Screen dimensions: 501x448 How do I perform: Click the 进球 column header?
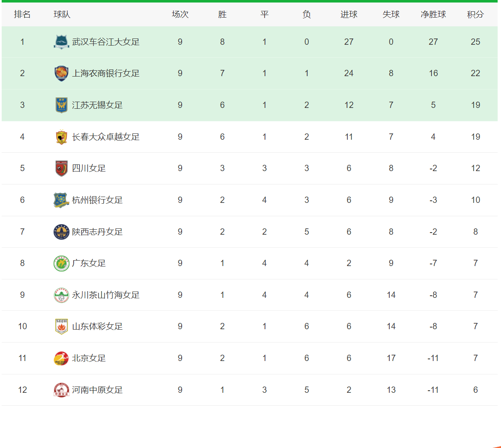point(349,14)
